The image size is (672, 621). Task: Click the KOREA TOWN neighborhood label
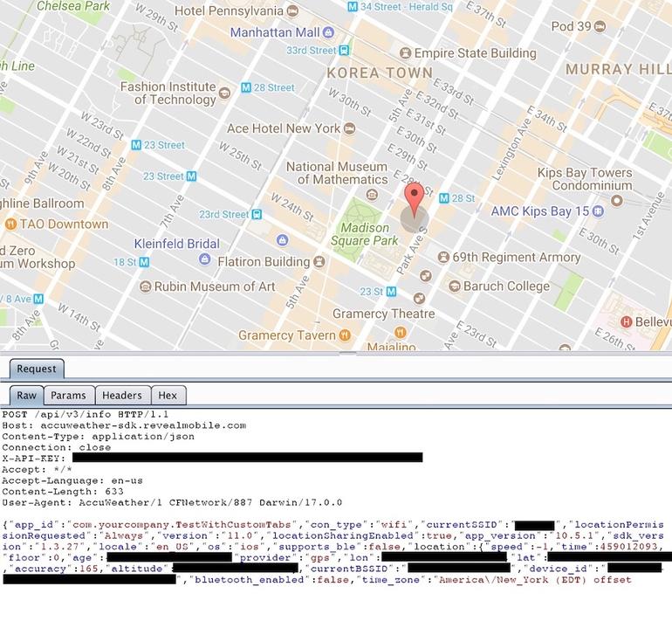coord(380,72)
